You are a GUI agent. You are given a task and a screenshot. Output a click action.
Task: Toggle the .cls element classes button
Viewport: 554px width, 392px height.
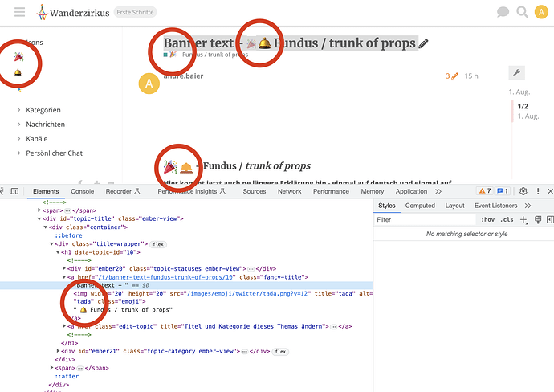coord(507,219)
